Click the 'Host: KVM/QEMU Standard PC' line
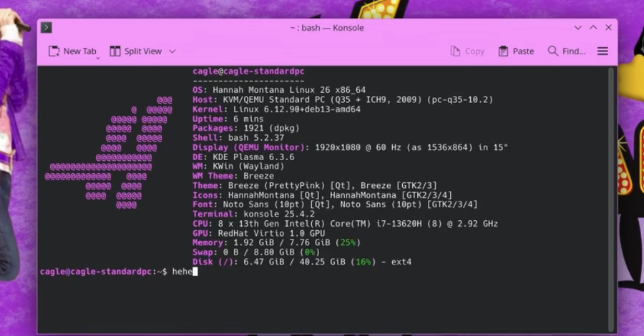This screenshot has height=336, width=644. point(343,99)
